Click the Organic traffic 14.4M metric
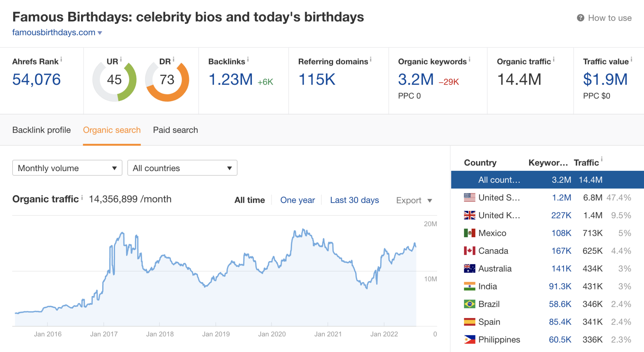Image resolution: width=644 pixels, height=352 pixels. pyautogui.click(x=519, y=79)
